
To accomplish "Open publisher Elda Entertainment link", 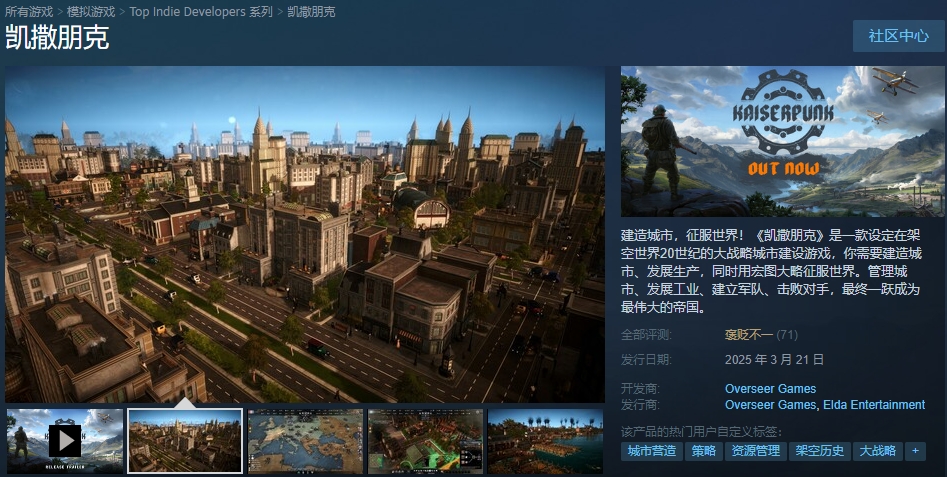I will (x=874, y=405).
